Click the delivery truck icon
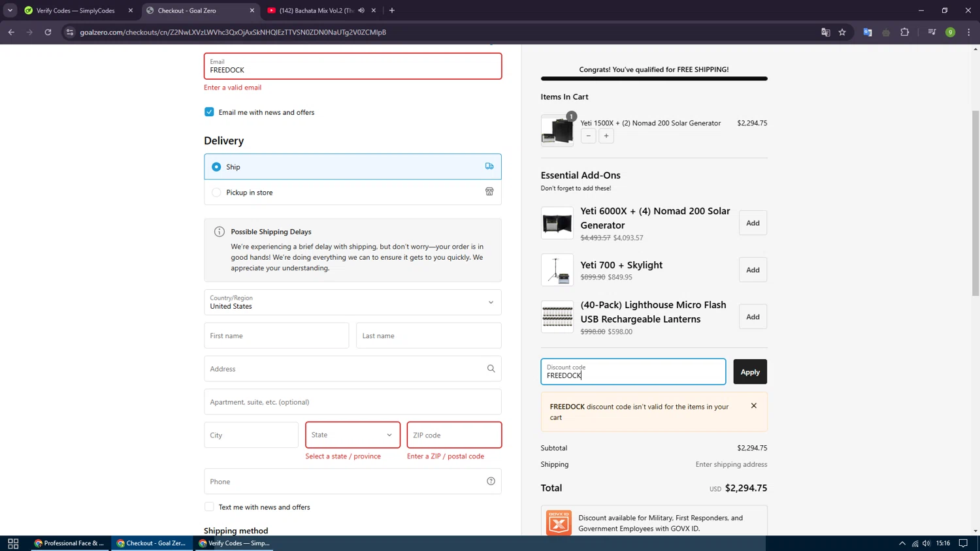This screenshot has width=980, height=551. tap(489, 166)
